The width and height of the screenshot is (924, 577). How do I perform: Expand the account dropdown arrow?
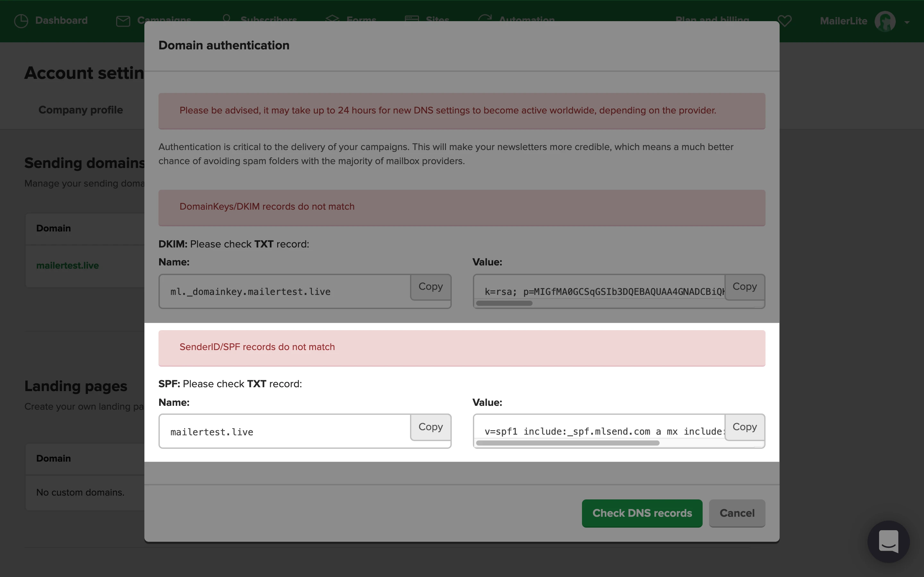coord(907,22)
